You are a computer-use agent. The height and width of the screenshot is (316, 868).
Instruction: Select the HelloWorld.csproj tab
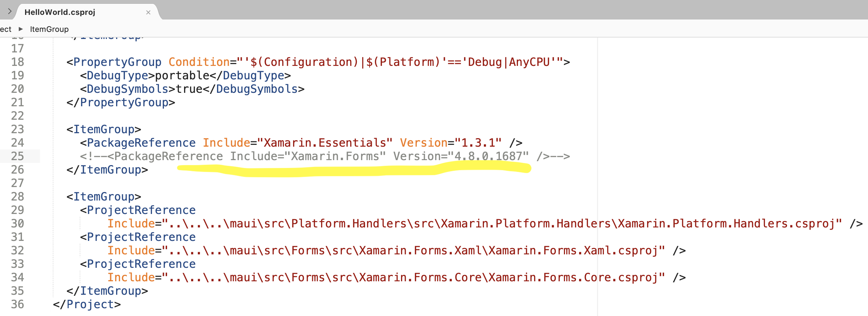[60, 12]
